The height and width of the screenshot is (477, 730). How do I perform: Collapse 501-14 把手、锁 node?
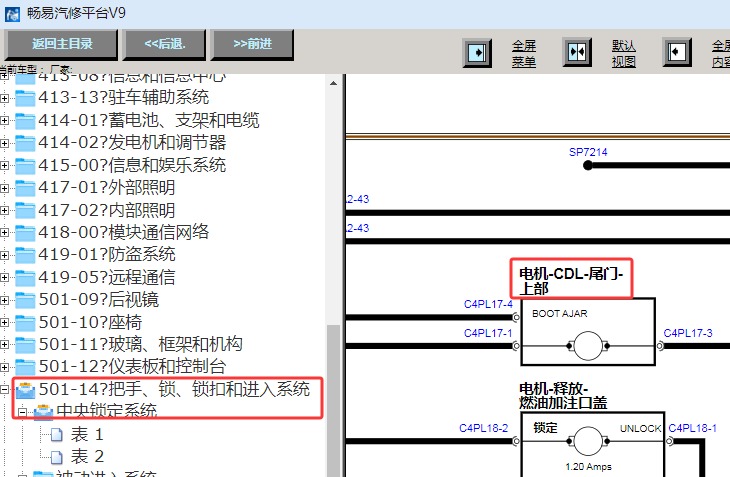4,390
